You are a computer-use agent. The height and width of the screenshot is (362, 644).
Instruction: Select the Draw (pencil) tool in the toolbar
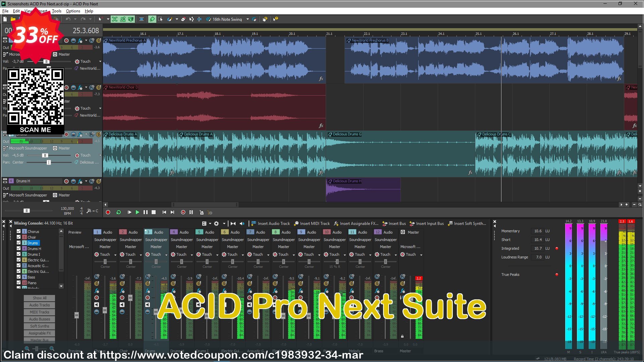[x=152, y=19]
